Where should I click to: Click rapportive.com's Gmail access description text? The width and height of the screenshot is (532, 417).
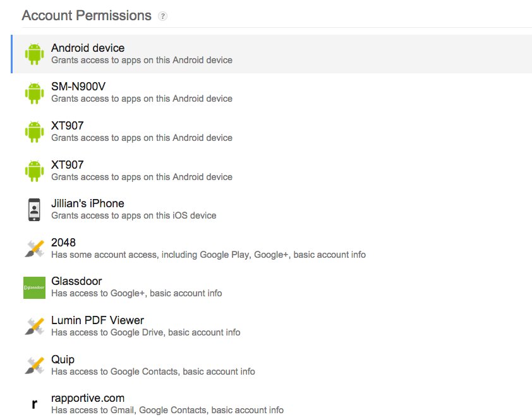click(x=167, y=410)
